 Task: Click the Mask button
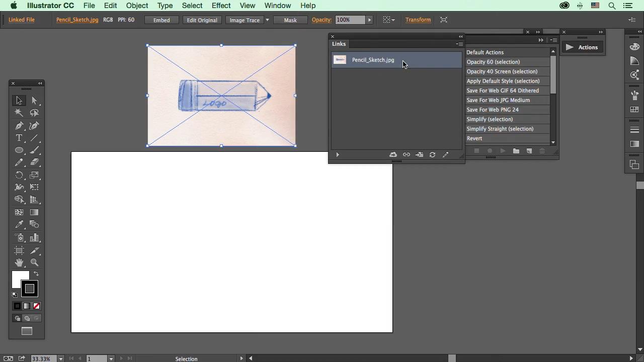coord(290,20)
